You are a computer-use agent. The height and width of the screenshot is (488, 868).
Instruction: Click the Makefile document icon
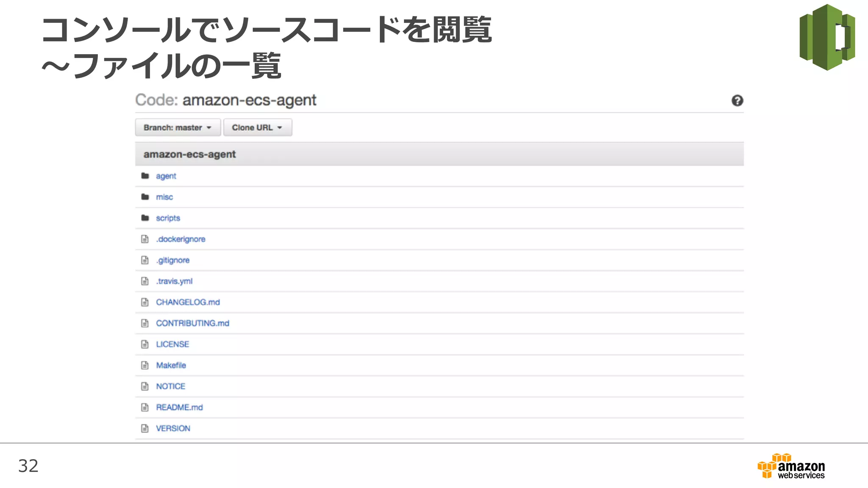(x=145, y=365)
